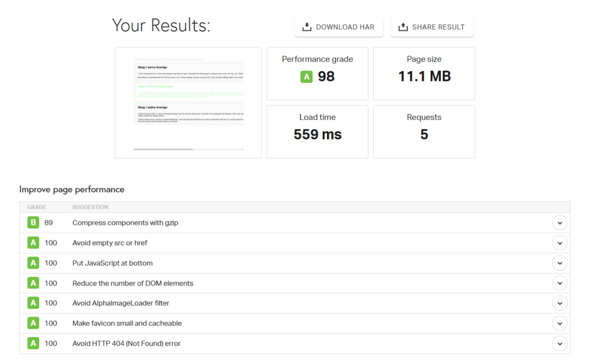Click the A badge beside Reduce DOM elements

(x=33, y=283)
